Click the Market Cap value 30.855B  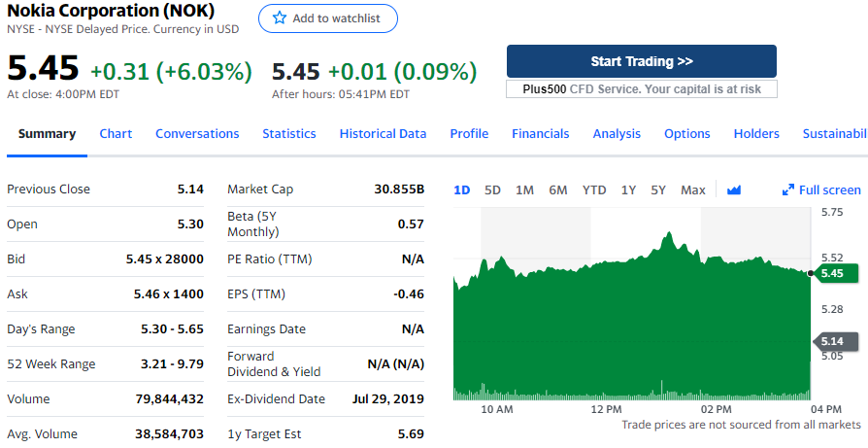click(x=399, y=189)
